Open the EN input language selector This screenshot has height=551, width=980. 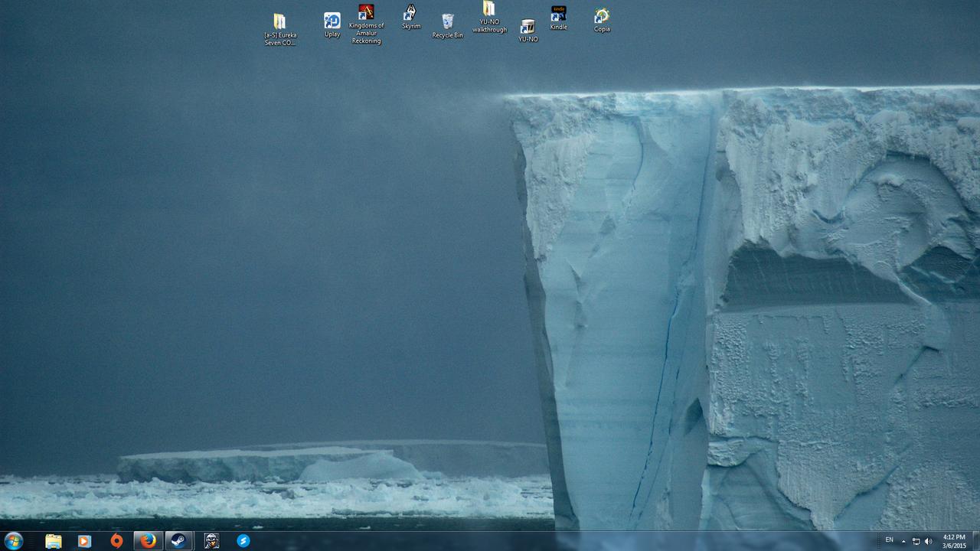click(x=889, y=540)
